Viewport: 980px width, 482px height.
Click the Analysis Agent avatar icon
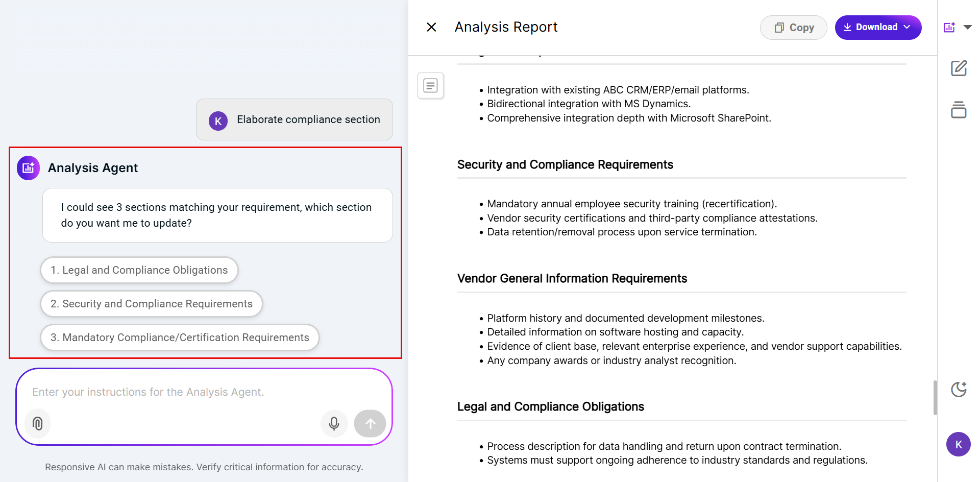[x=29, y=168]
